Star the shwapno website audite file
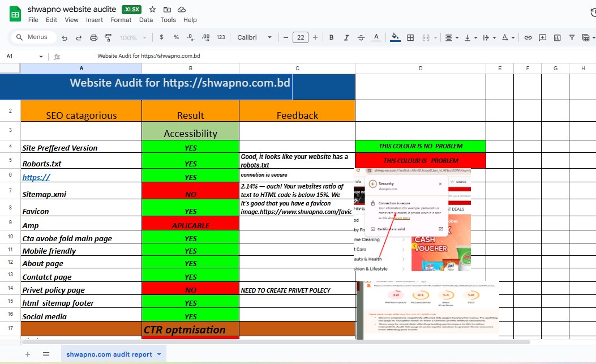This screenshot has height=364, width=596. click(152, 9)
